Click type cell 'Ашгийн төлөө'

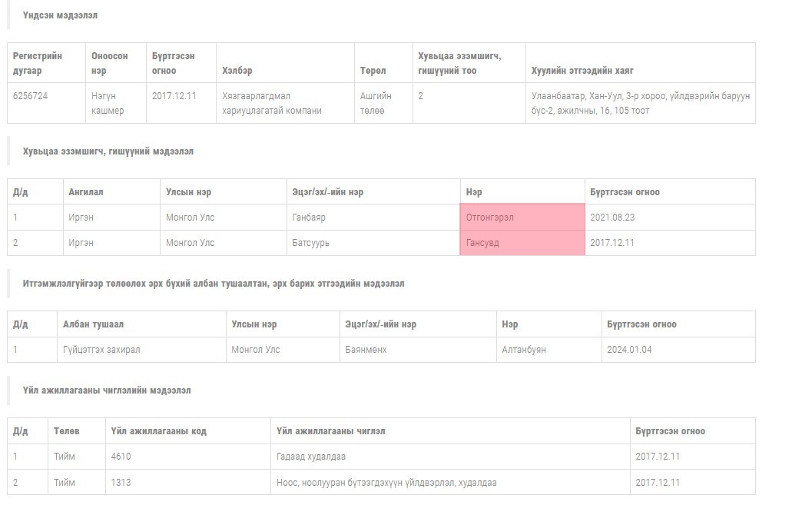coord(383,103)
